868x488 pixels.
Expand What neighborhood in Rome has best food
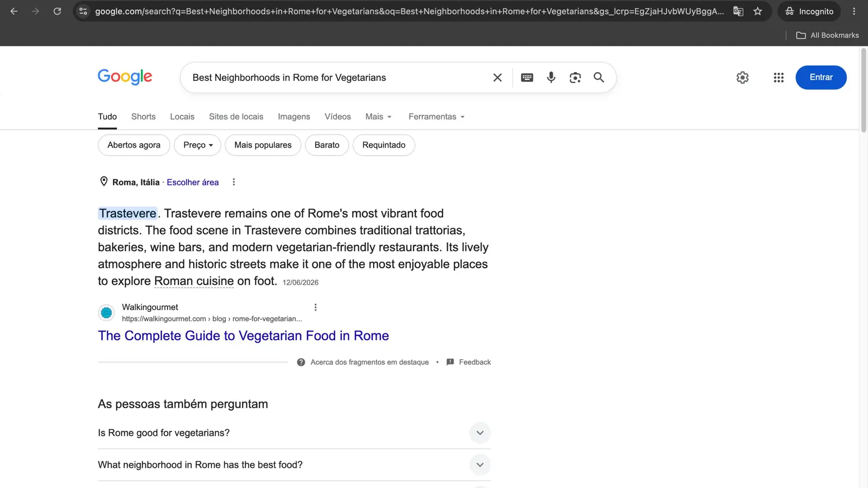tap(294, 465)
